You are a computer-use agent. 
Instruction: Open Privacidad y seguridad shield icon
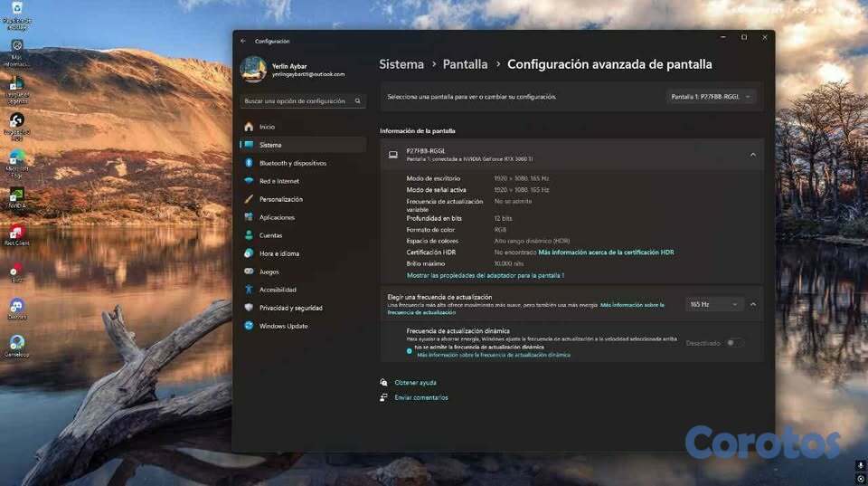point(249,308)
